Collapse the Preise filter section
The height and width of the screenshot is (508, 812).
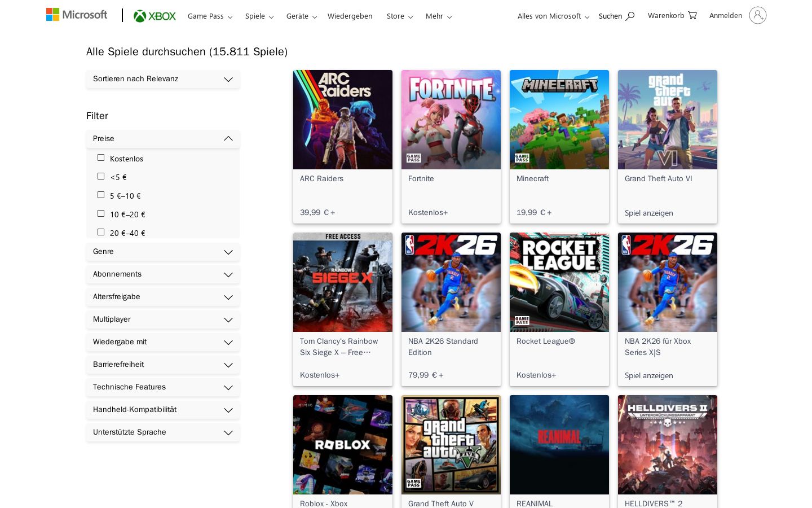163,139
